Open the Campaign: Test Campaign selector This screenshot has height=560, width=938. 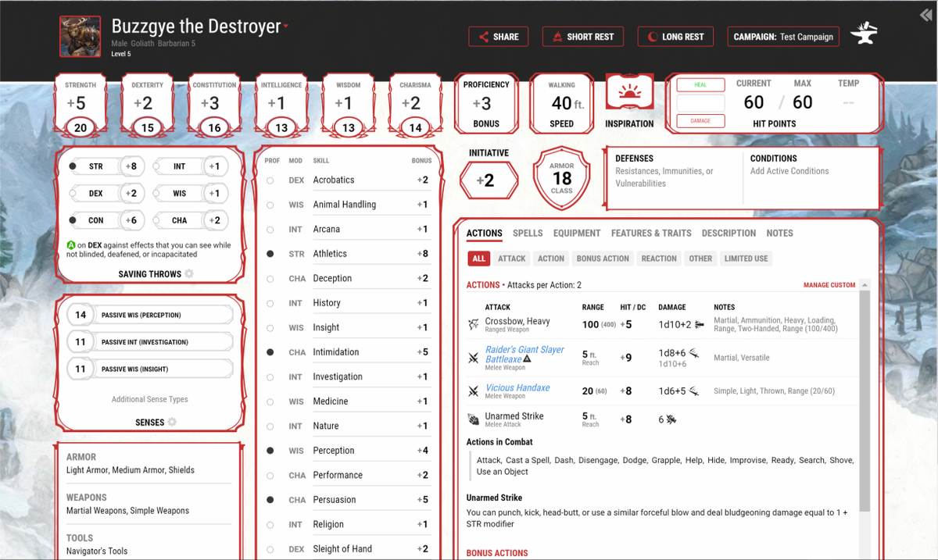783,37
